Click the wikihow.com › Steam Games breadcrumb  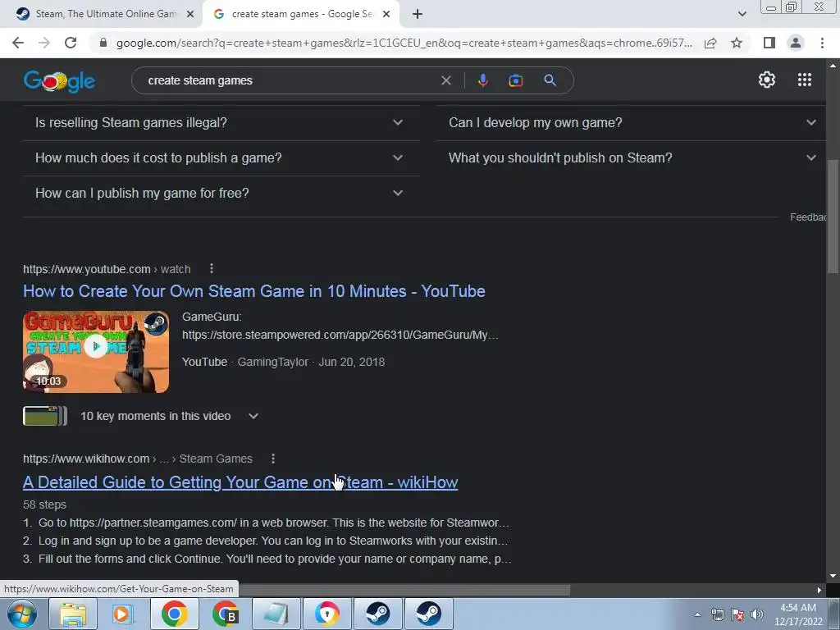point(138,459)
